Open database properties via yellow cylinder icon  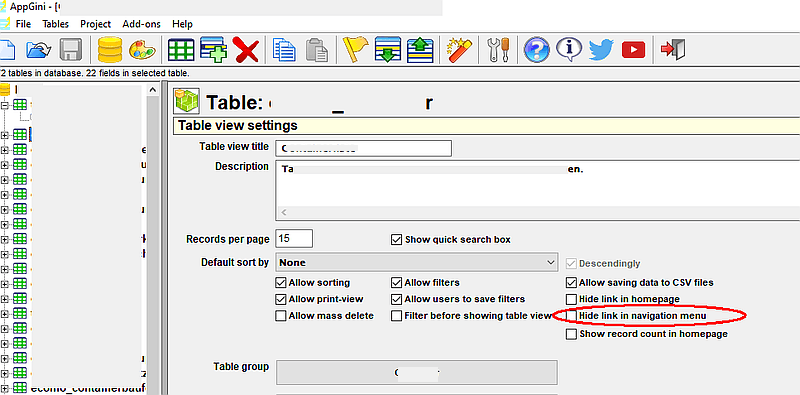pos(110,50)
